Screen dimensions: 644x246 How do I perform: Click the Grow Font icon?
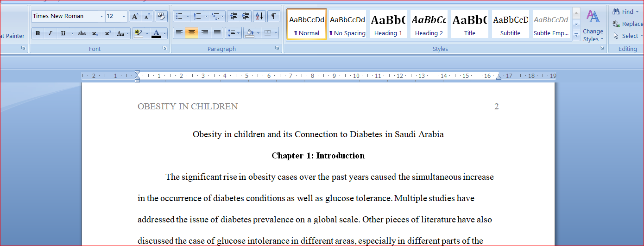coord(135,16)
